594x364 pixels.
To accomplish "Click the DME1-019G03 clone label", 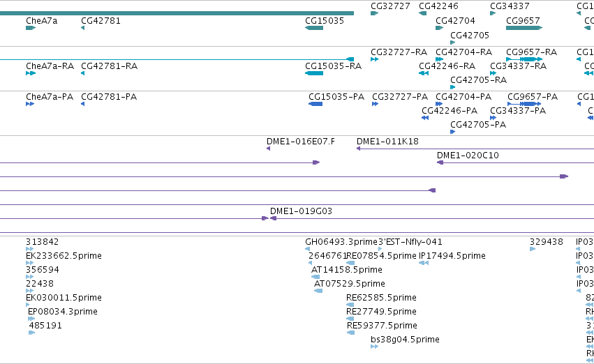I will [x=301, y=211].
